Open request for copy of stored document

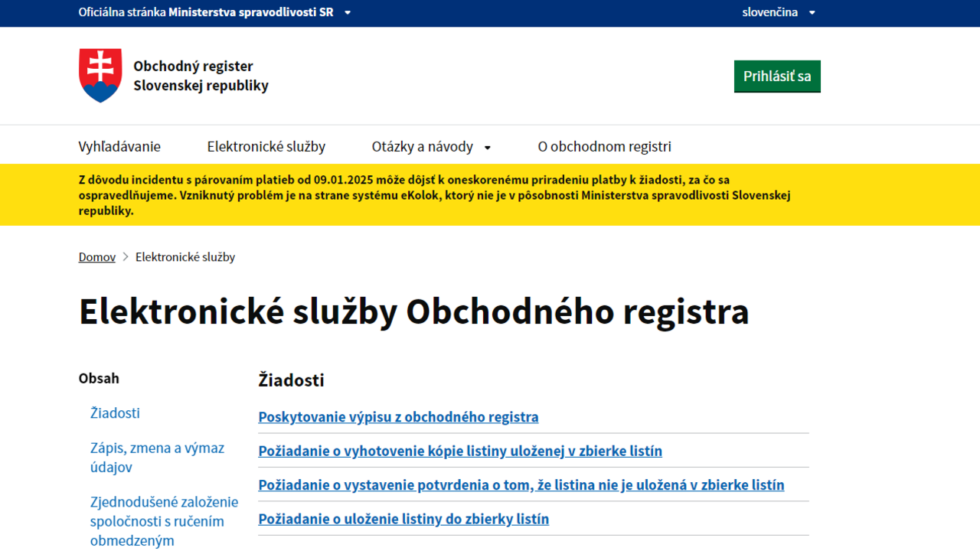pos(460,452)
